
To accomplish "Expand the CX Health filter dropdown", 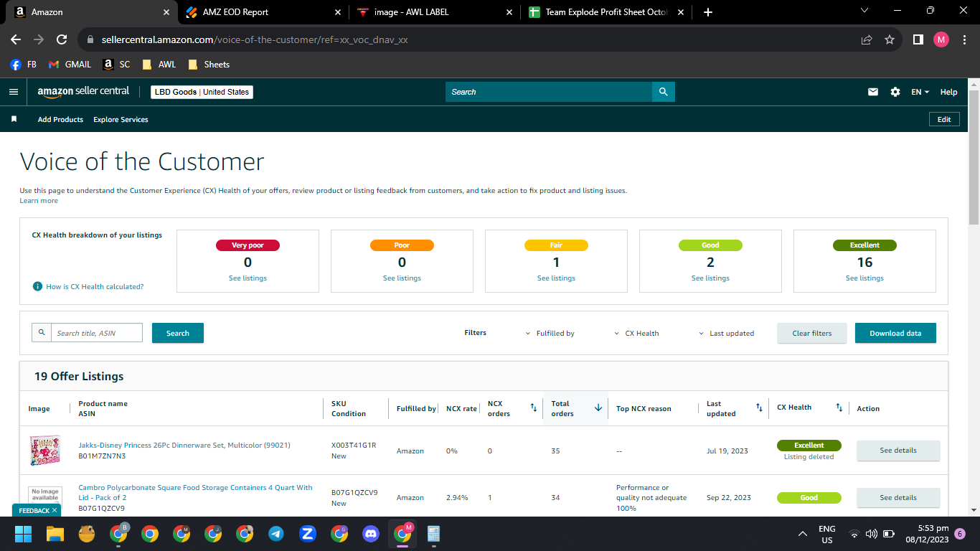I will (636, 333).
